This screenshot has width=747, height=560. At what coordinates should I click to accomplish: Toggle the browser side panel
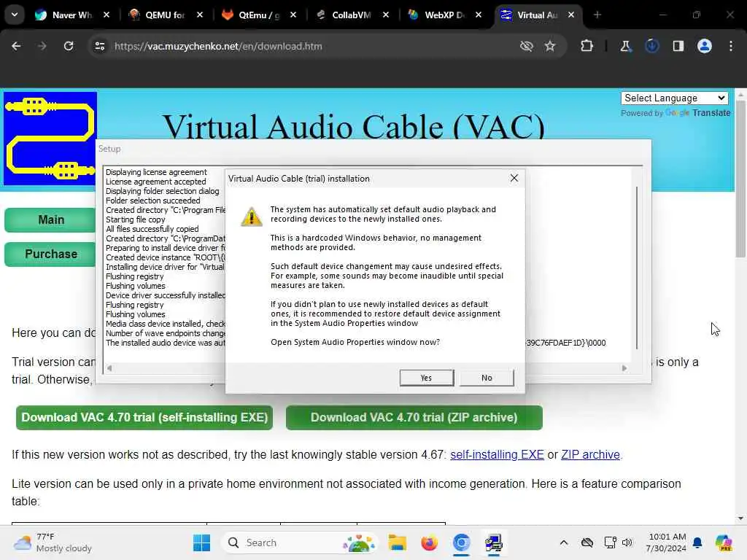[678, 46]
